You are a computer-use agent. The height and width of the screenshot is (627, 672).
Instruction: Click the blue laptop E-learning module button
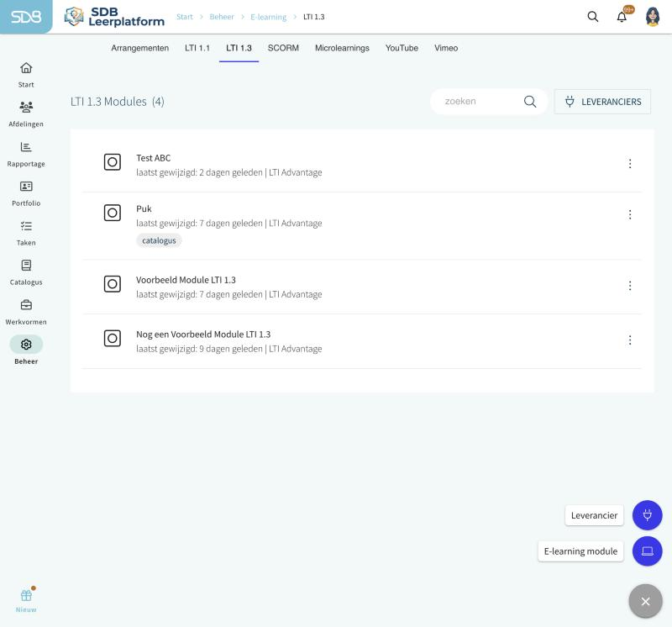click(647, 551)
